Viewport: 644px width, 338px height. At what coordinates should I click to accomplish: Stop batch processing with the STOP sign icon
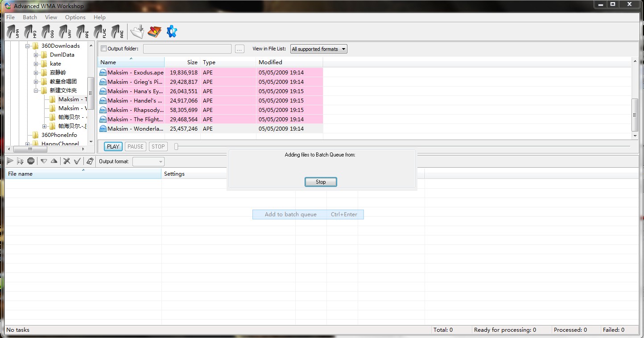point(31,161)
